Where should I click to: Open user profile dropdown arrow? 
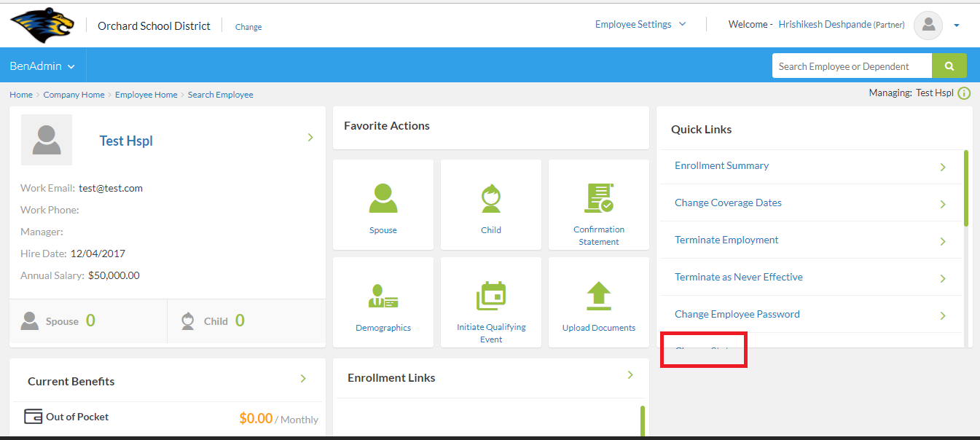pos(957,25)
